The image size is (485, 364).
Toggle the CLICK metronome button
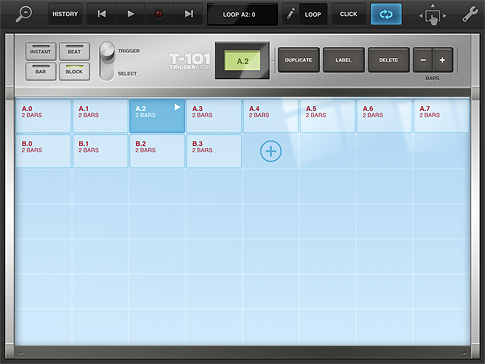[x=348, y=14]
